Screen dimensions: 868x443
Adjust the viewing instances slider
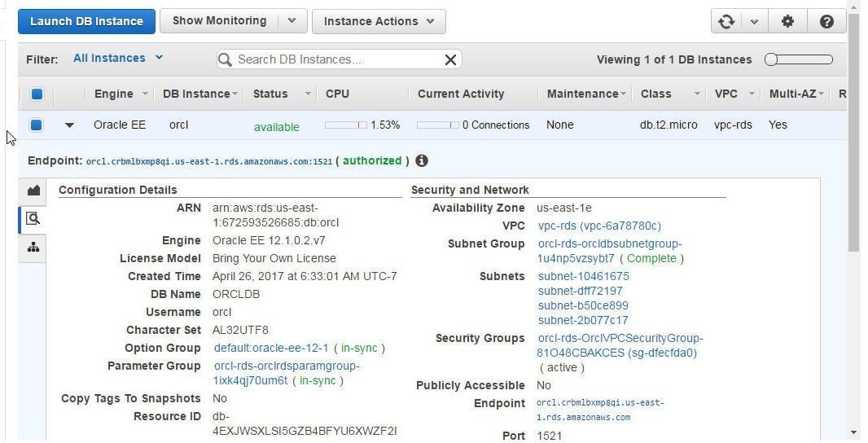point(799,59)
